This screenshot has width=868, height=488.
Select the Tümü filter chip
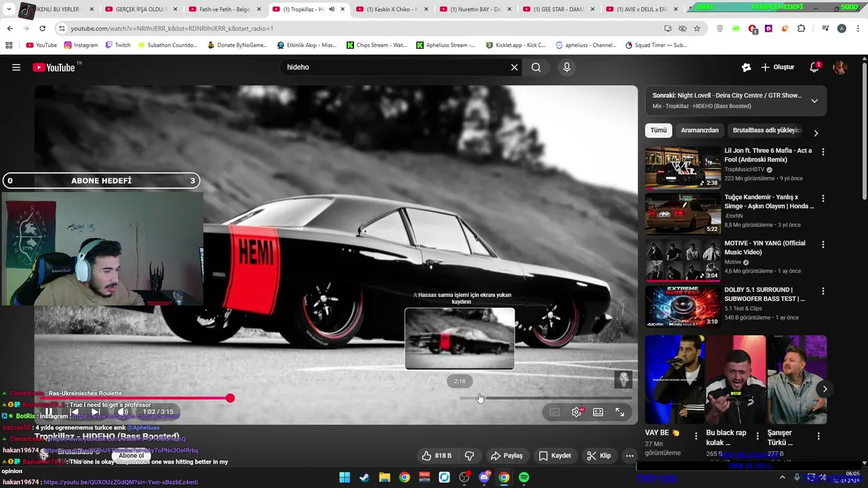[658, 130]
